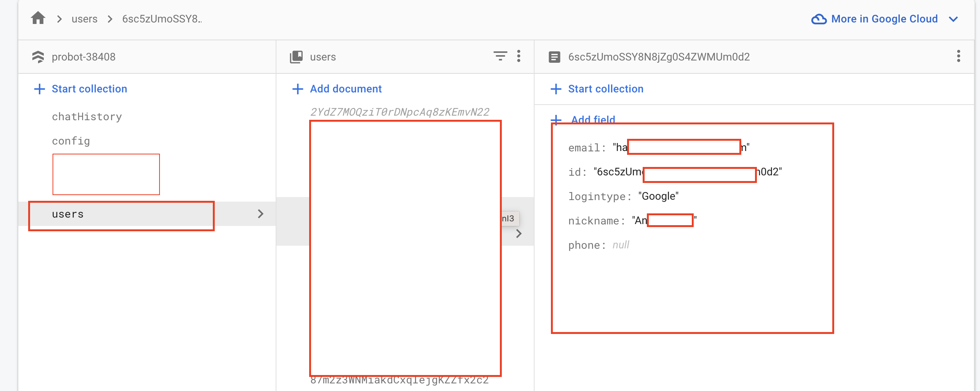
Task: Click the document icon beside 6sc5zUmoSSY8N8jZg0S4ZWMUm0d2
Action: point(555,57)
